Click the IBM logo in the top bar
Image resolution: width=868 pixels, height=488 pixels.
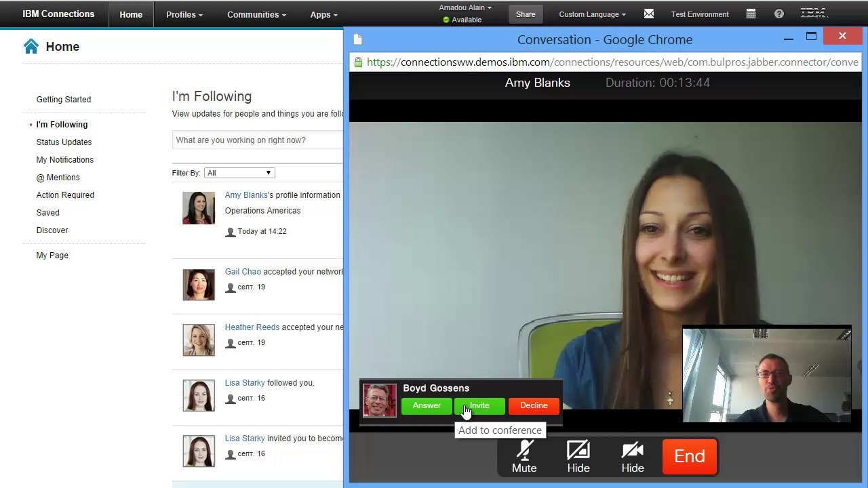point(814,14)
